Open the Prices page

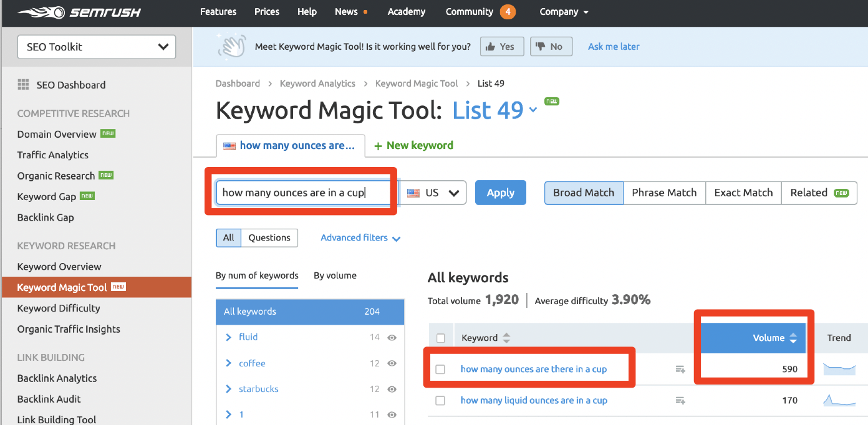pyautogui.click(x=268, y=12)
